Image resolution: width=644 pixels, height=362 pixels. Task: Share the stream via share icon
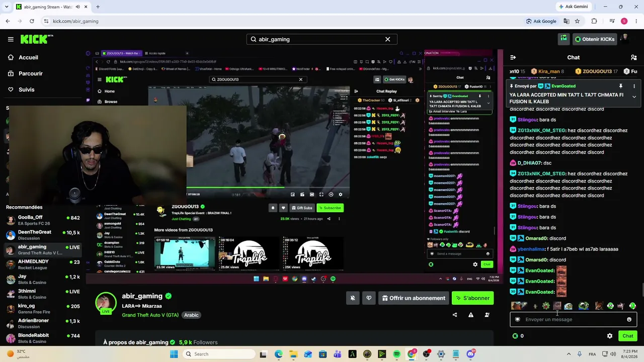[x=455, y=315]
